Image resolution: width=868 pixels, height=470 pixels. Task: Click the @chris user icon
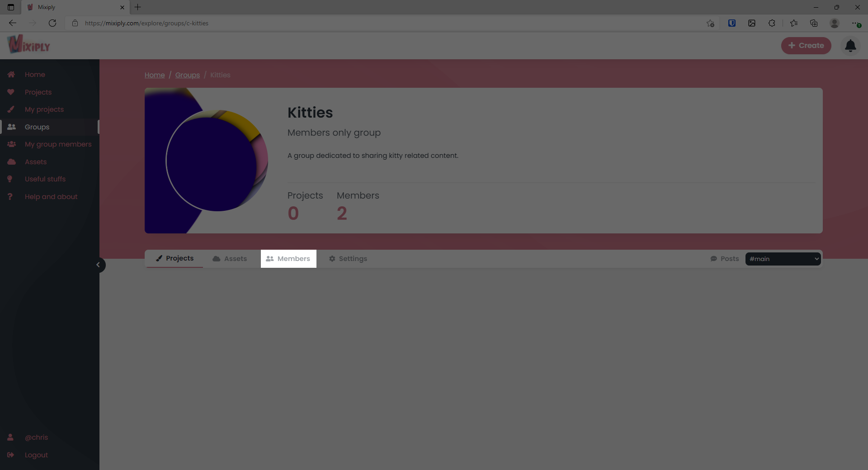[10, 437]
